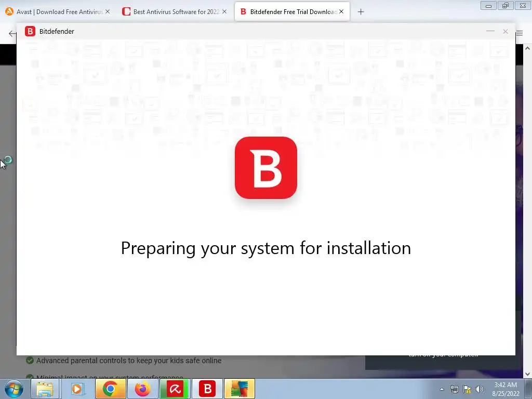This screenshot has height=399, width=532.
Task: Launch Windows Media Player from taskbar
Action: (x=77, y=389)
